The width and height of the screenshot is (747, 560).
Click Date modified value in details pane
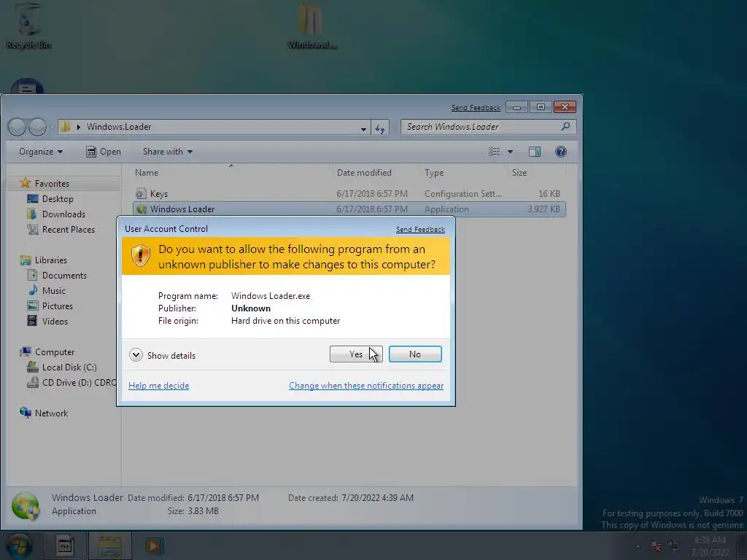pyautogui.click(x=223, y=497)
